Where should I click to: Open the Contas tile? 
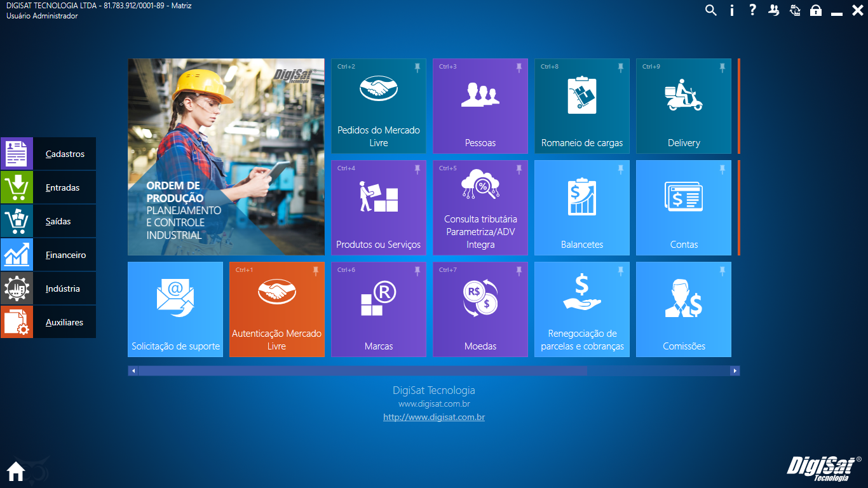point(684,208)
